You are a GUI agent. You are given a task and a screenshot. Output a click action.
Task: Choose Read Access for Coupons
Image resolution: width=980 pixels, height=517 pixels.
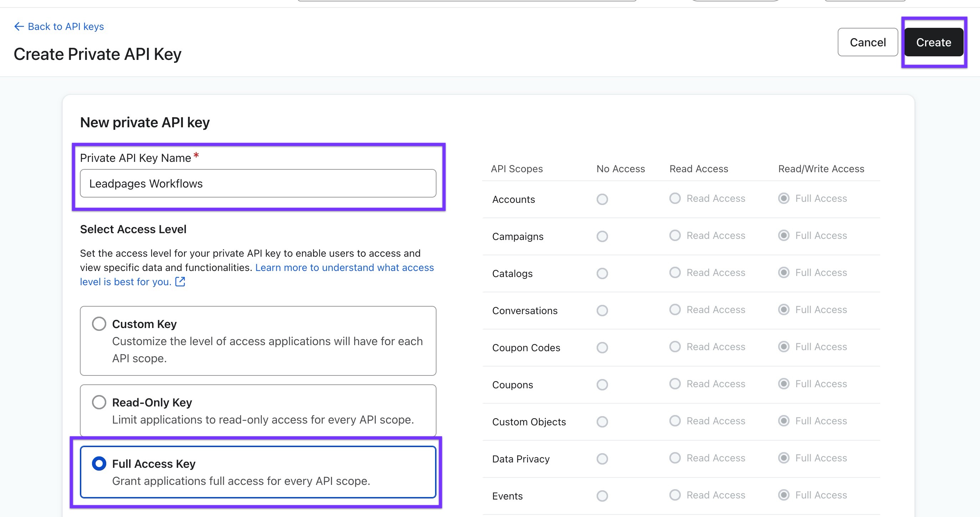pos(675,384)
